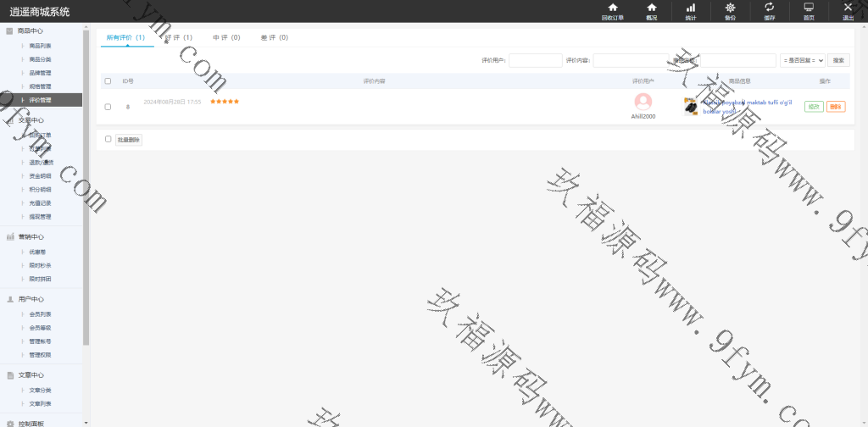This screenshot has width=868, height=427.
Task: Collapse the 用户中心 sidebar section
Action: point(31,299)
